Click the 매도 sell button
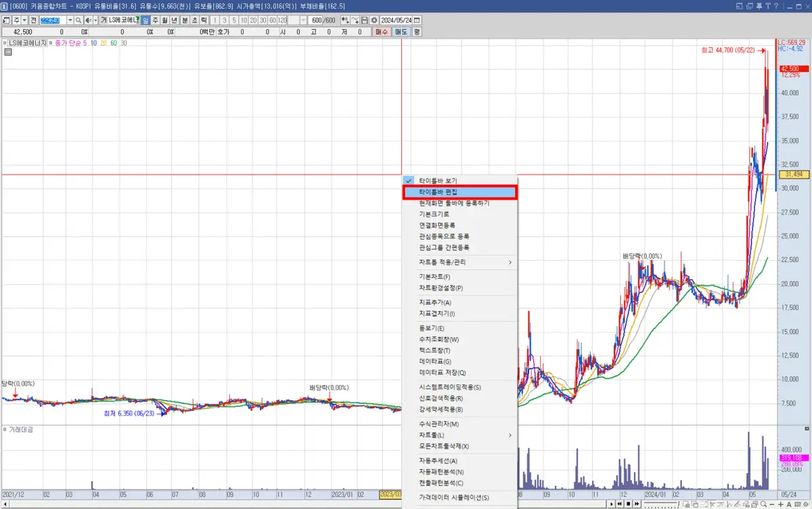The height and width of the screenshot is (509, 812). coord(401,32)
